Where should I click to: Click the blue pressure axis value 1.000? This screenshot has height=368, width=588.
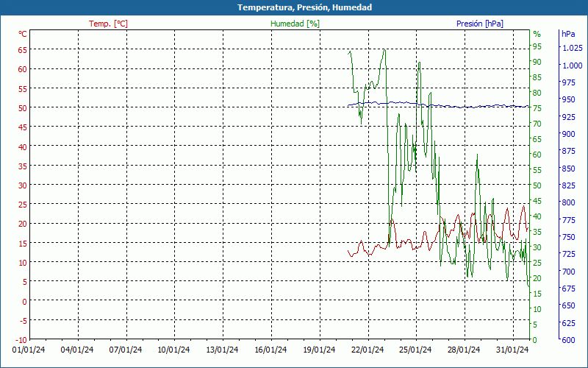(x=573, y=66)
